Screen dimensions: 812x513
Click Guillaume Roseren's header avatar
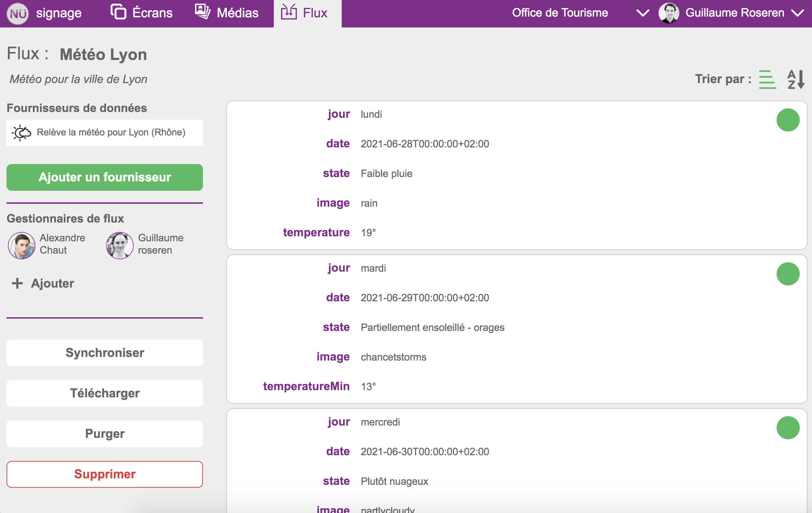tap(669, 13)
